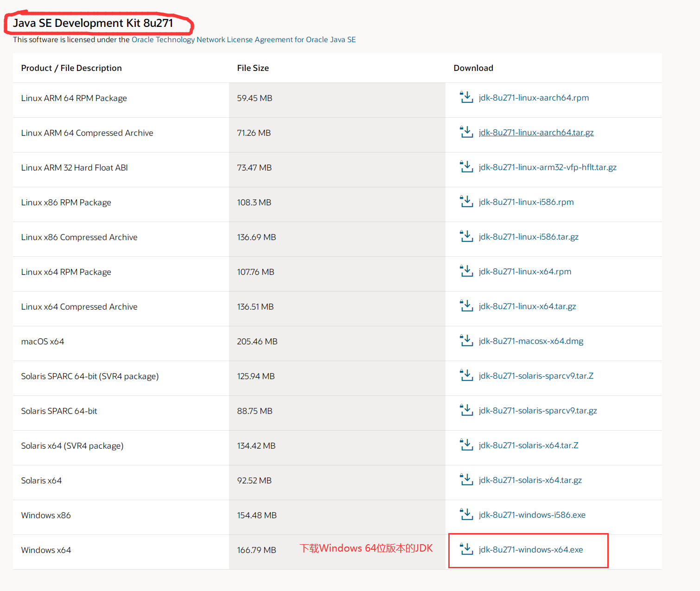This screenshot has width=700, height=591.
Task: Click the 136.51 MB file size
Action: tap(255, 307)
